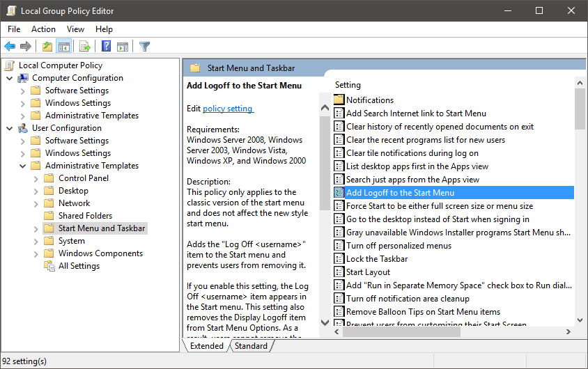
Task: Open the File menu
Action: pyautogui.click(x=14, y=29)
